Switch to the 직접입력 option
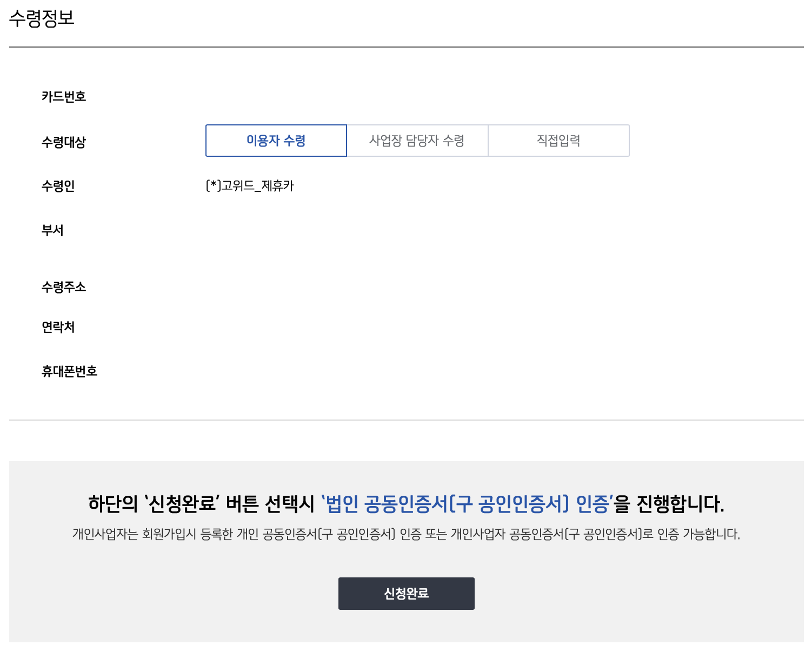 558,141
